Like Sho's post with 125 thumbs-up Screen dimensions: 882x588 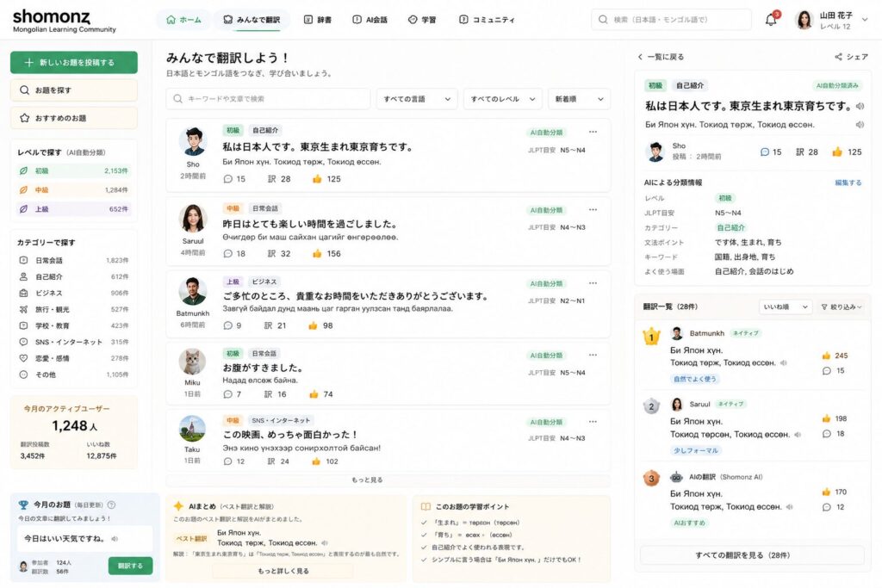coord(326,179)
